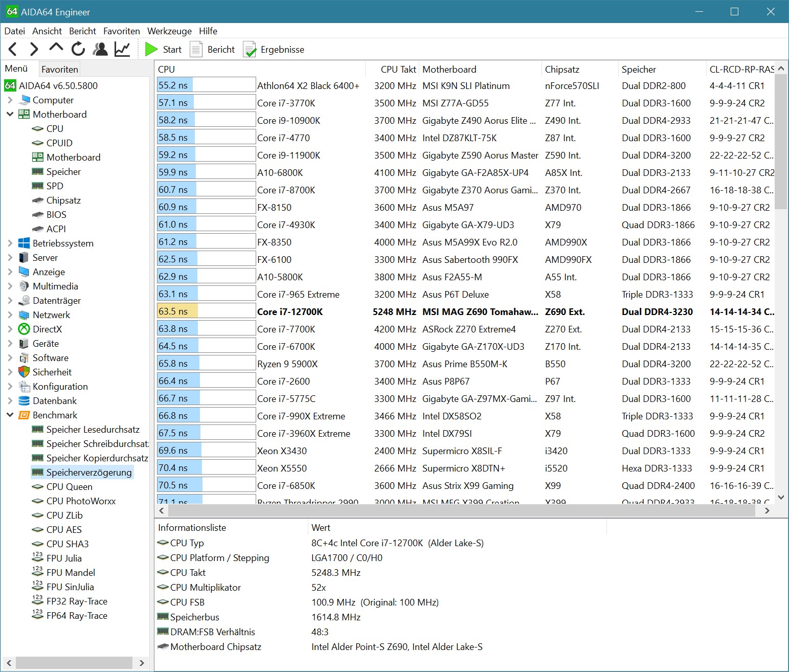The height and width of the screenshot is (672, 789).
Task: Select the Ryzen 9 5900X row
Action: point(465,364)
